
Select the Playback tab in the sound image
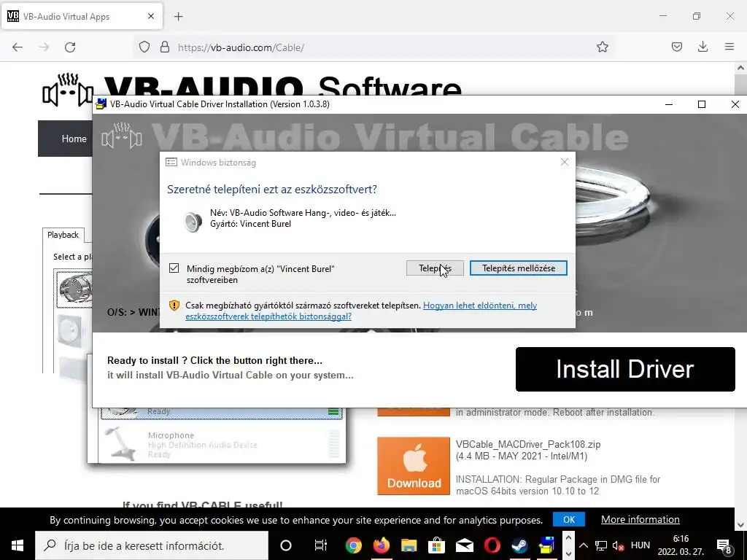coord(63,235)
